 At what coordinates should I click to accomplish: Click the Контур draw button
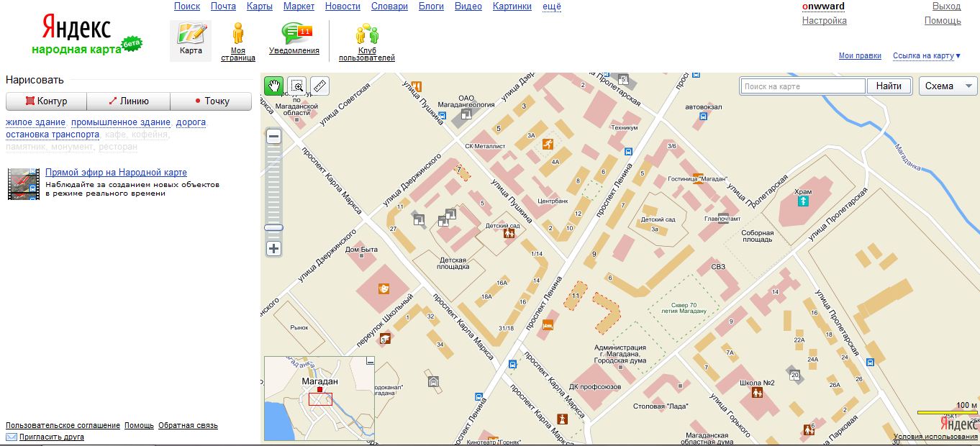46,101
